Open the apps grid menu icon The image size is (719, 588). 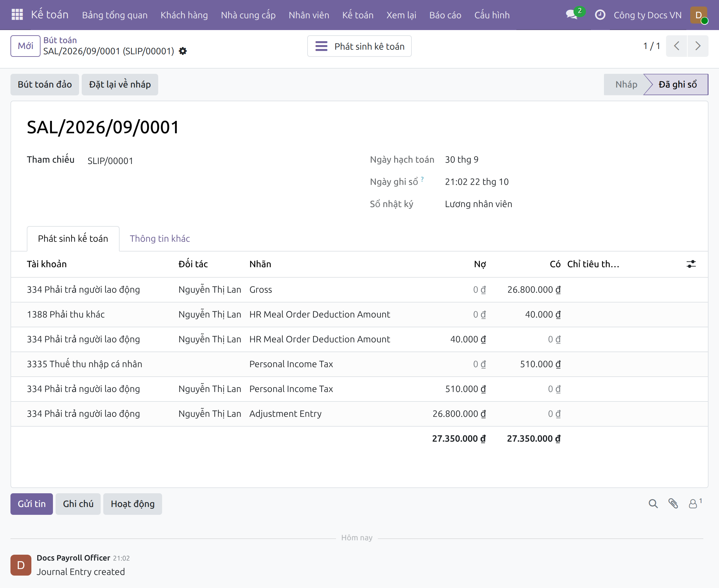pos(17,15)
